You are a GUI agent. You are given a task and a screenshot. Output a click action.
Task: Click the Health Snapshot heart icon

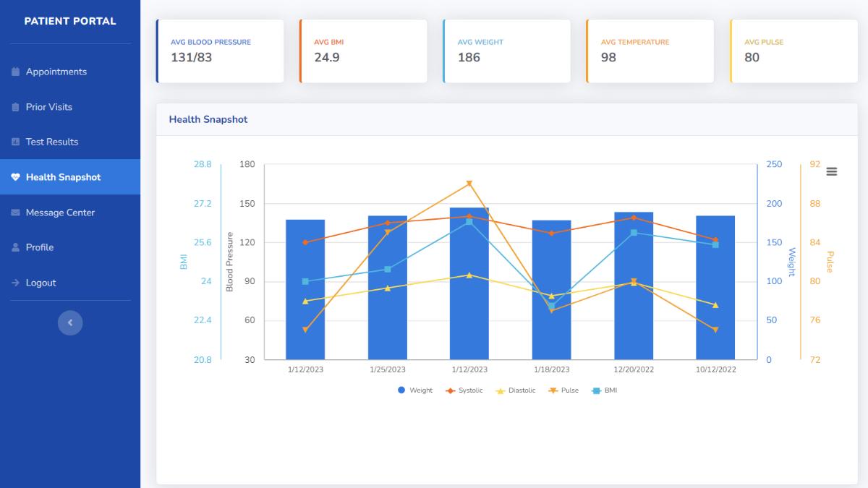[17, 177]
